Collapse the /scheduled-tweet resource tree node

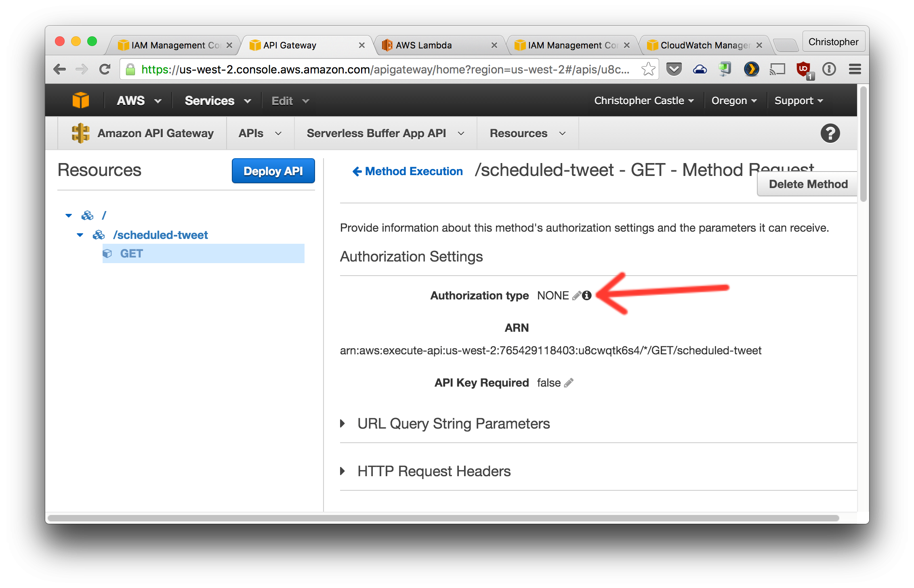point(80,235)
